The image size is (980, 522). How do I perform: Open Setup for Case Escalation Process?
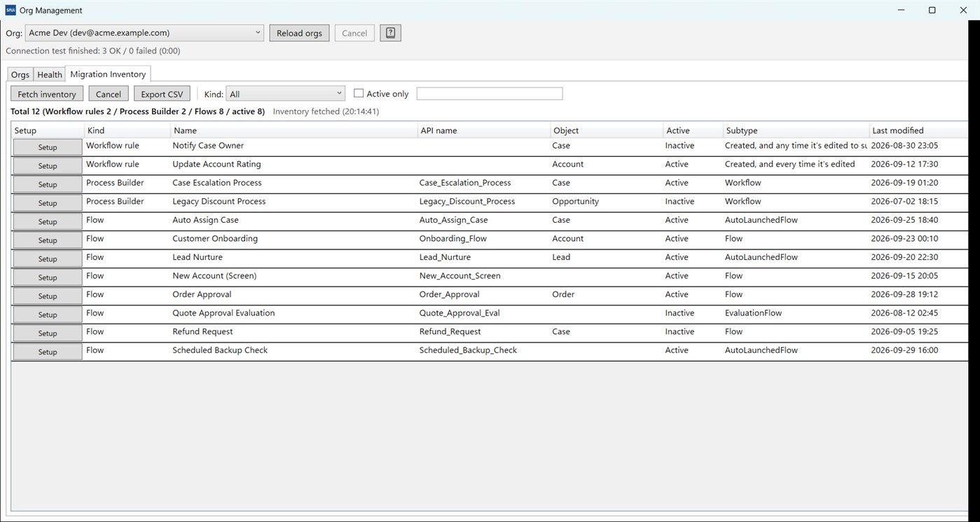pyautogui.click(x=48, y=184)
